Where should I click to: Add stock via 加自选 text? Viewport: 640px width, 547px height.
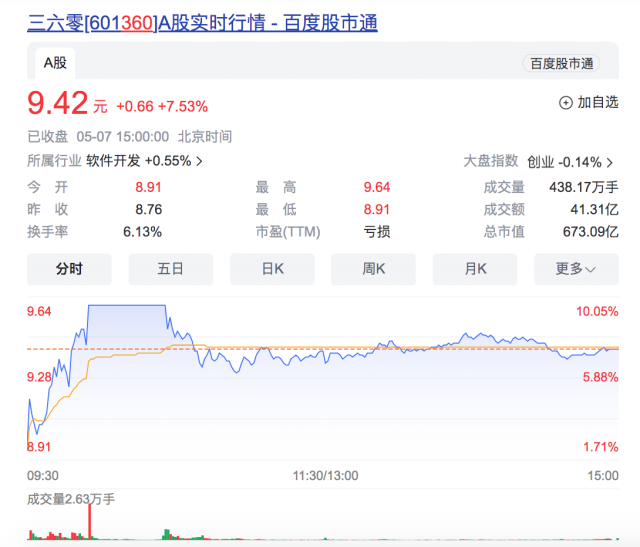coord(598,102)
